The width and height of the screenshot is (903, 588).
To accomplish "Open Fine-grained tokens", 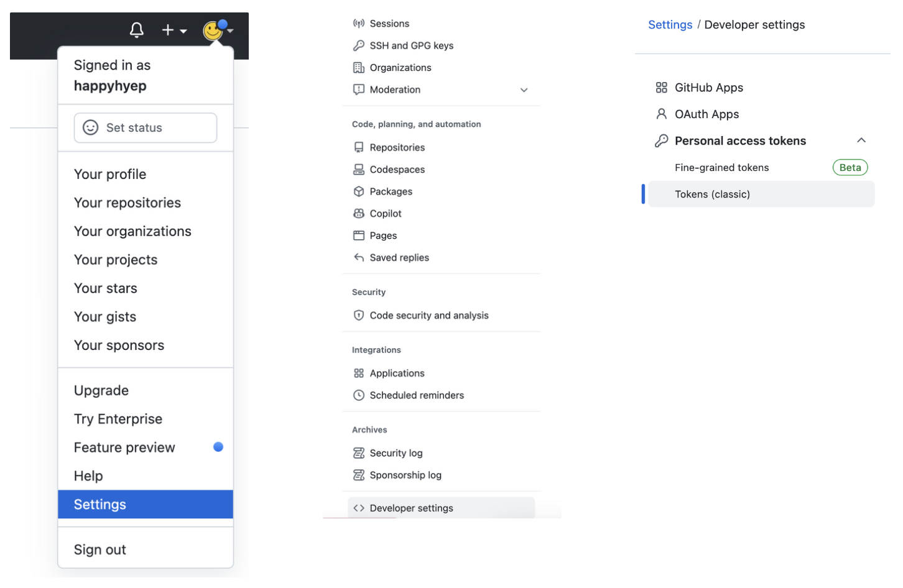I will tap(722, 168).
